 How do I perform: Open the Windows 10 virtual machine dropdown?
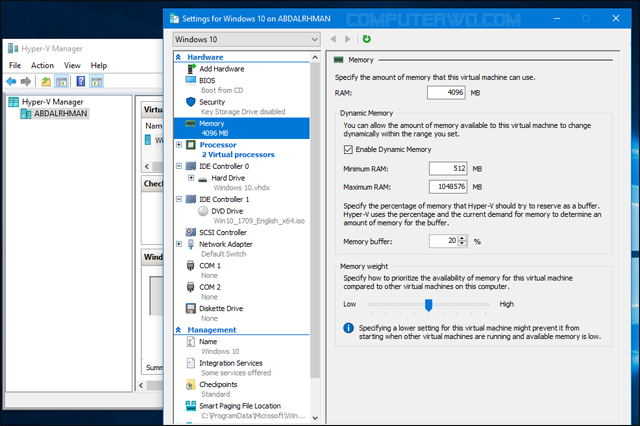tap(246, 39)
